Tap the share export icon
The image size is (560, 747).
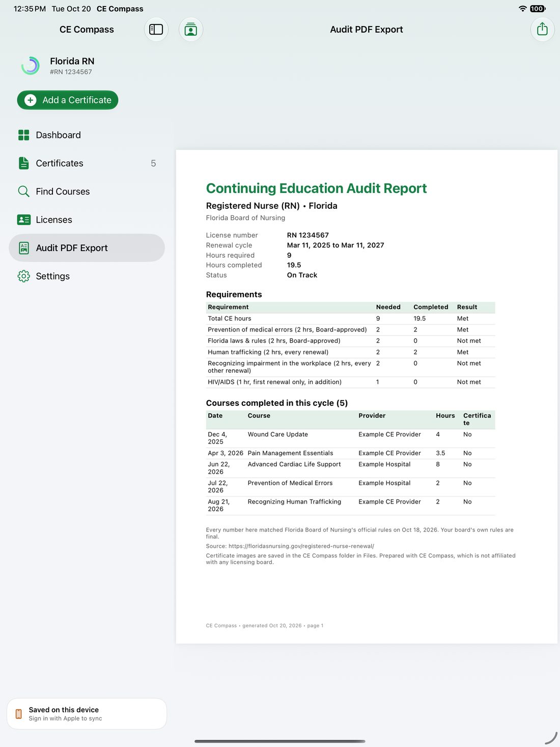[x=542, y=30]
